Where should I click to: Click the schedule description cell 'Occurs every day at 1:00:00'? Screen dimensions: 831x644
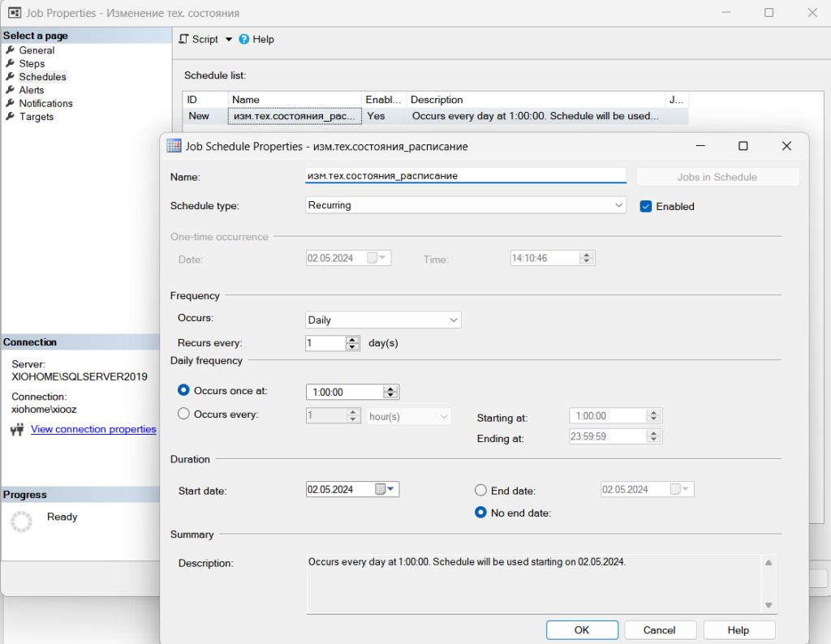pyautogui.click(x=536, y=116)
